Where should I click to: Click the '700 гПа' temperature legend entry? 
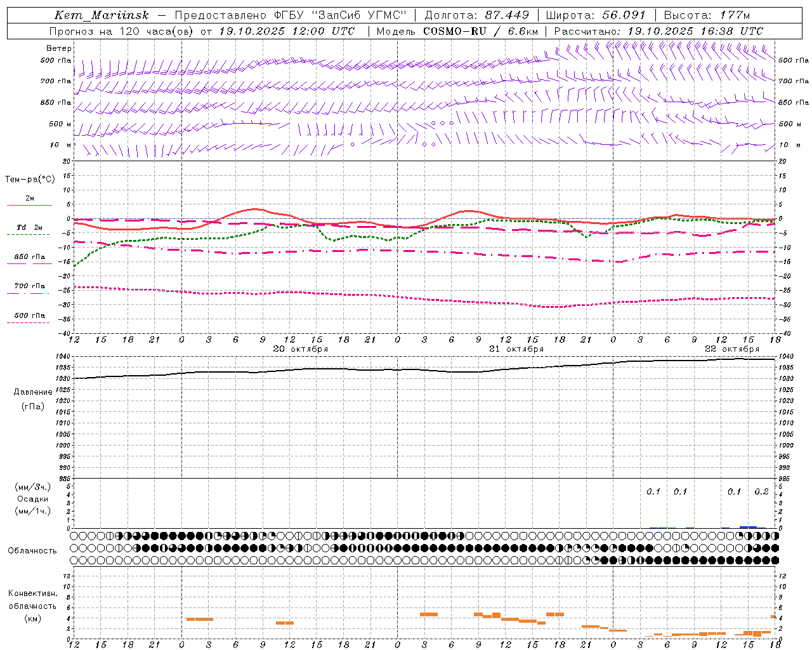pyautogui.click(x=29, y=286)
